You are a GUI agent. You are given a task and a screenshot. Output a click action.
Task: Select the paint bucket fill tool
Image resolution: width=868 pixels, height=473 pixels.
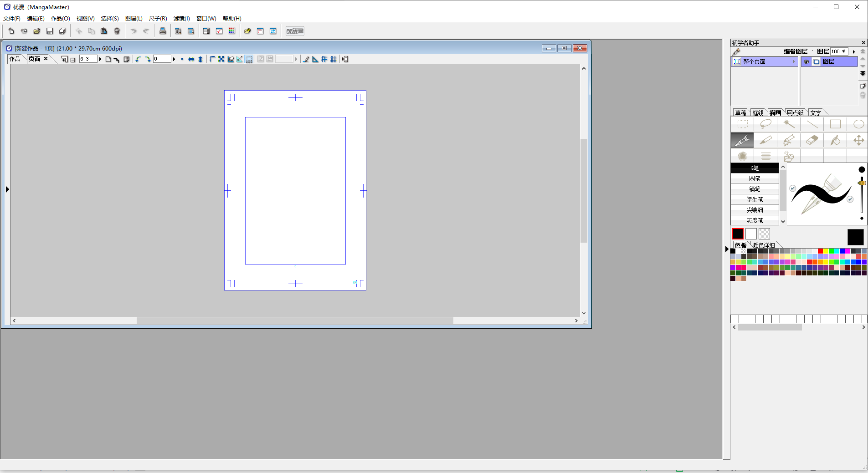click(x=835, y=140)
